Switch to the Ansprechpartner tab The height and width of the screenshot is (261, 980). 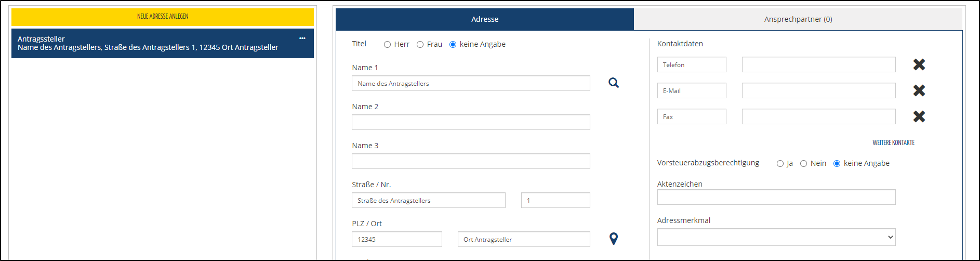(798, 19)
